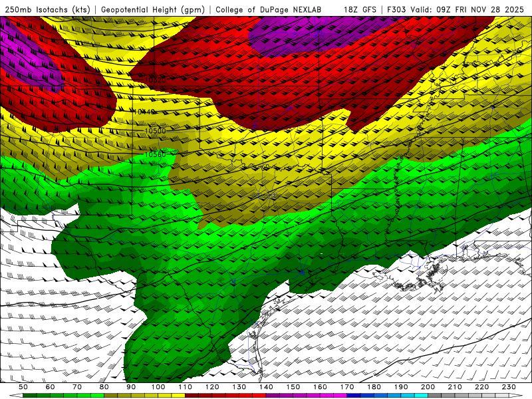Click the 110 value on the color scale

[x=186, y=387]
